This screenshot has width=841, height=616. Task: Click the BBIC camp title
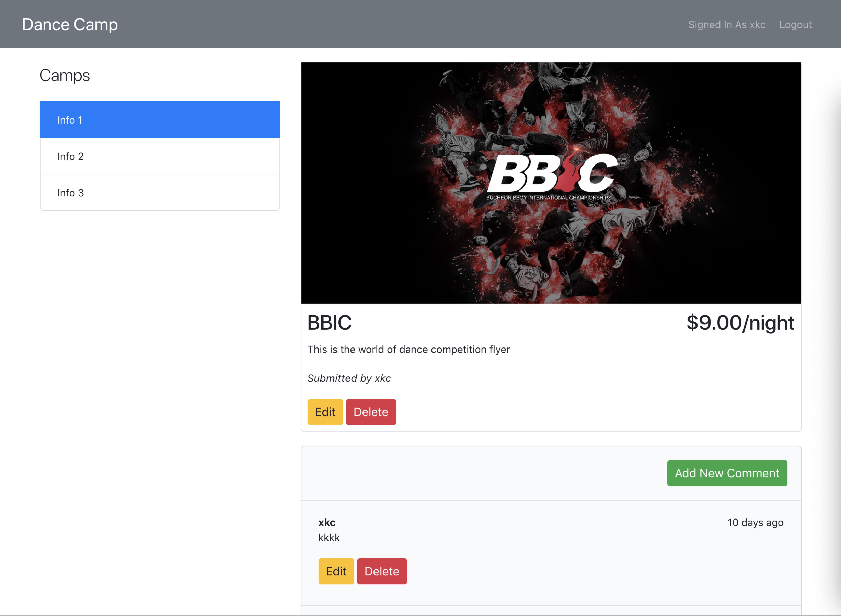(x=329, y=323)
